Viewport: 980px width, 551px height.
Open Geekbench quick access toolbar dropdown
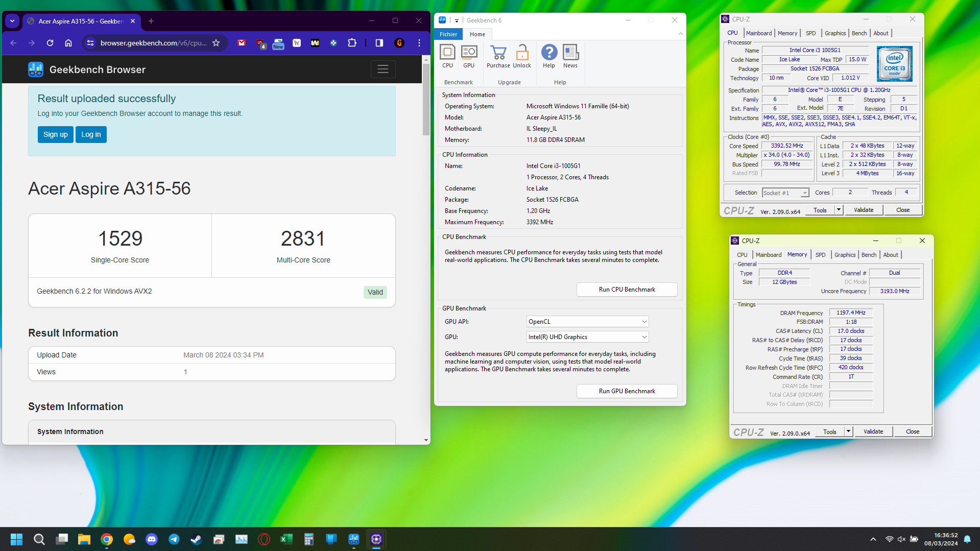[x=457, y=20]
